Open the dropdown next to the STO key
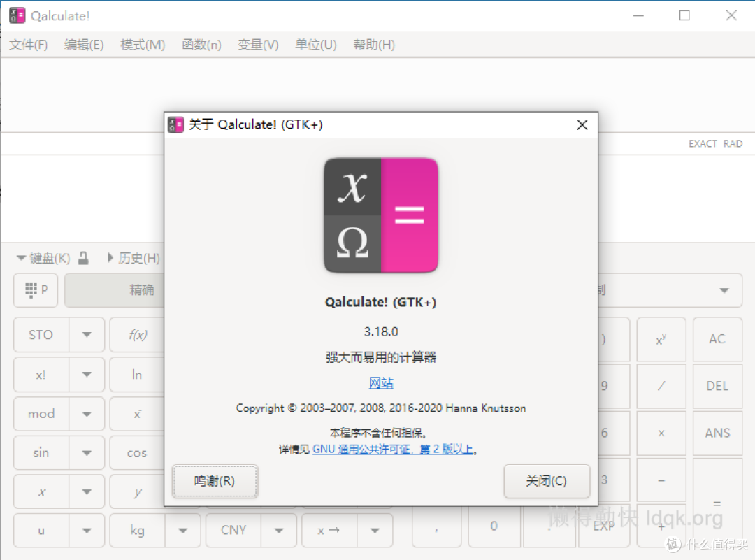The image size is (755, 560). click(87, 334)
